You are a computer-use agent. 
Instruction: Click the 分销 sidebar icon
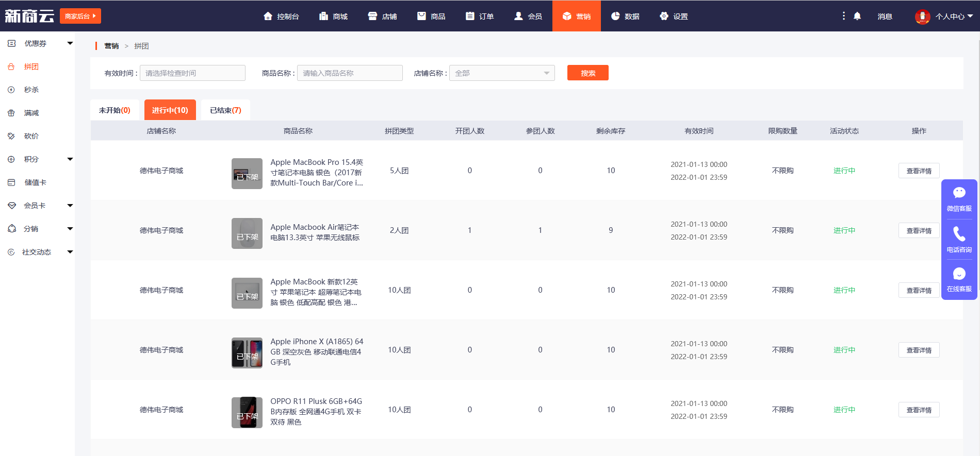click(11, 229)
